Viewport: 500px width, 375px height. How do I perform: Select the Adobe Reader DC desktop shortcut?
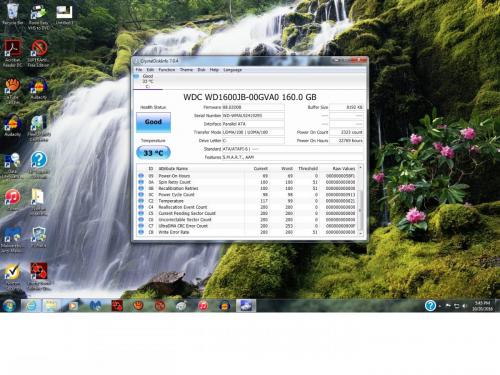[13, 53]
